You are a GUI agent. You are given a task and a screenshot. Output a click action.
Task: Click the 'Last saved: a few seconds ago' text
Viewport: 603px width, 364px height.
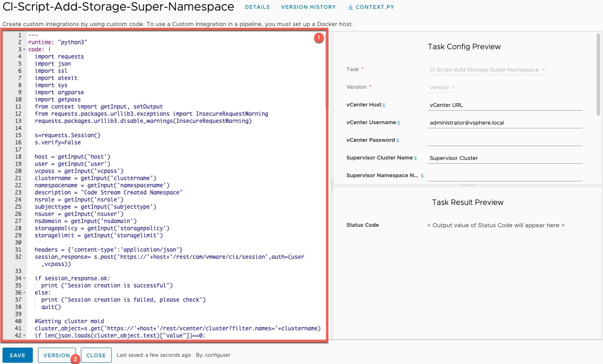[154, 355]
